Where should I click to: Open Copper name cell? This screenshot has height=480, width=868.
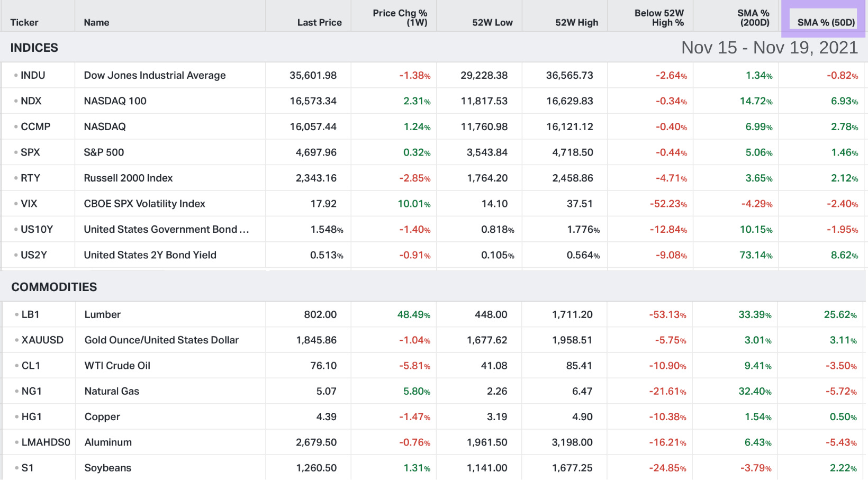(x=102, y=416)
